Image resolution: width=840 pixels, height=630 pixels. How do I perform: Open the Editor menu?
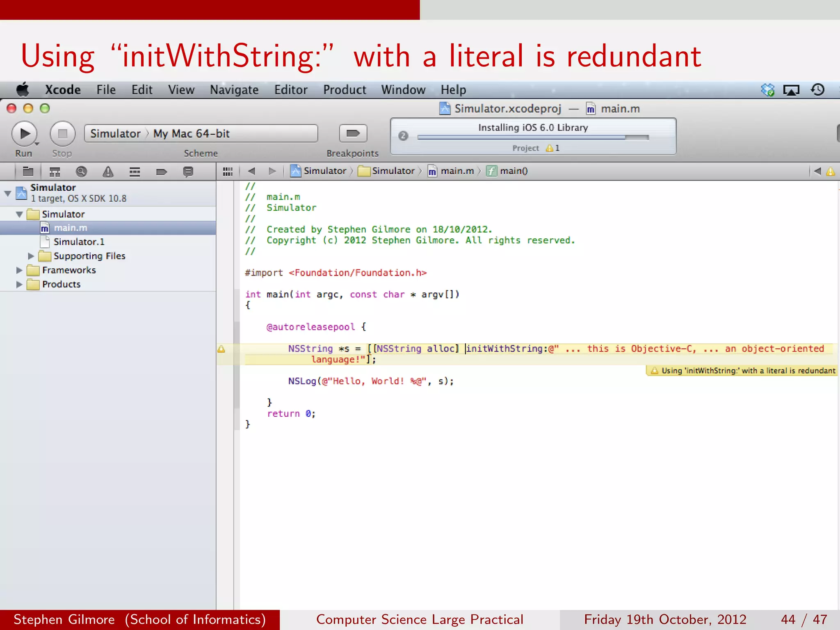(x=291, y=89)
